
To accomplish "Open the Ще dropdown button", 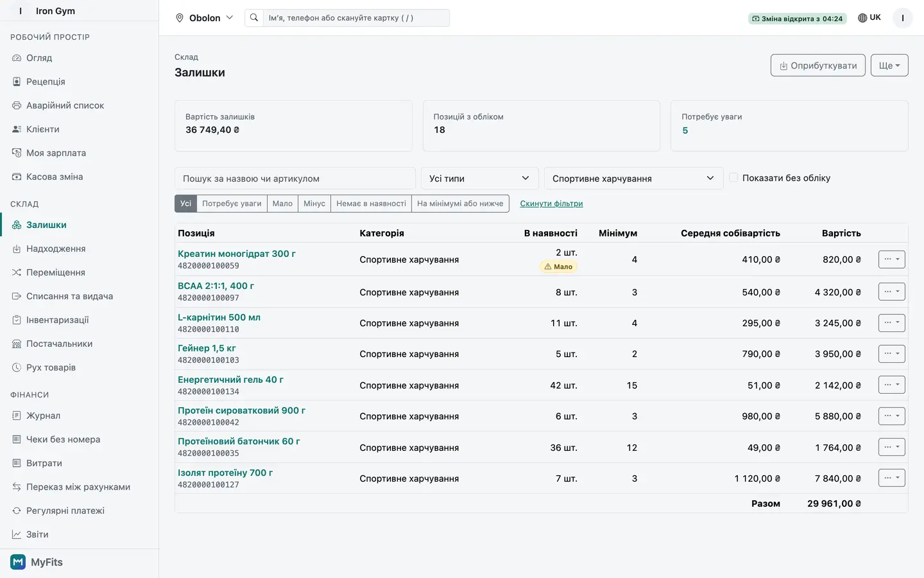I will pos(889,66).
